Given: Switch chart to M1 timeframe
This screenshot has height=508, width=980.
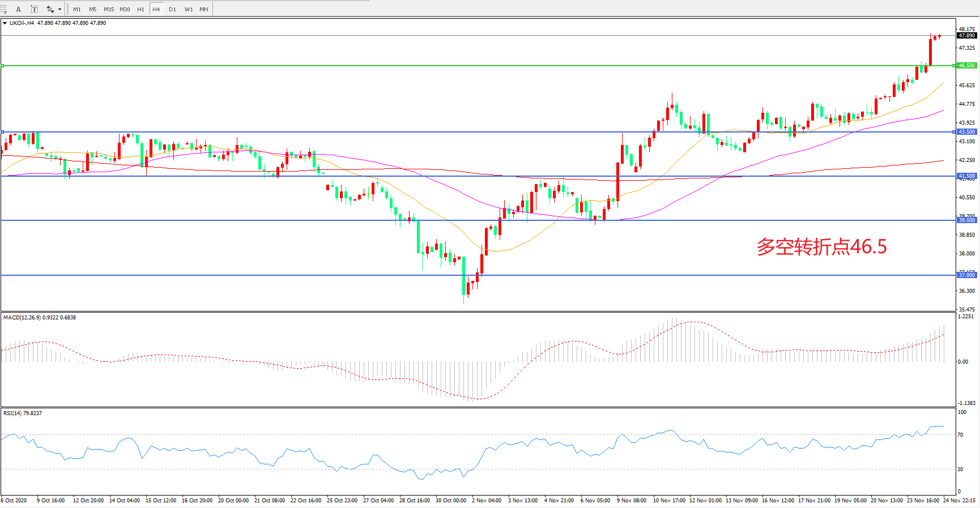Looking at the screenshot, I should click(77, 9).
